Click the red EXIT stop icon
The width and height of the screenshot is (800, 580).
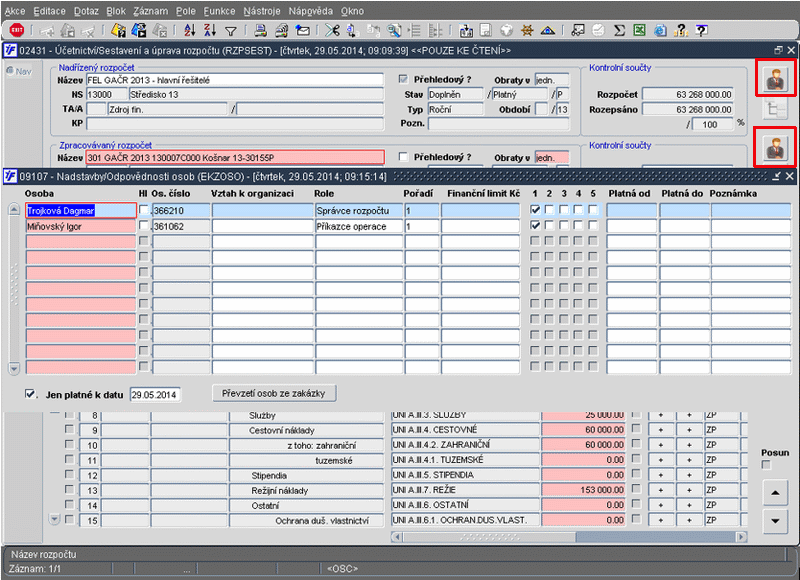pyautogui.click(x=16, y=31)
